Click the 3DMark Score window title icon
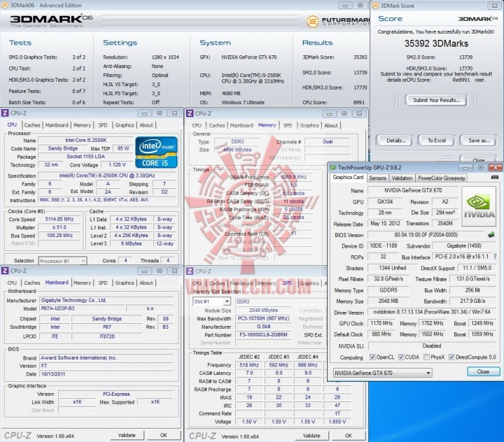Image resolution: width=504 pixels, height=442 pixels. click(375, 6)
